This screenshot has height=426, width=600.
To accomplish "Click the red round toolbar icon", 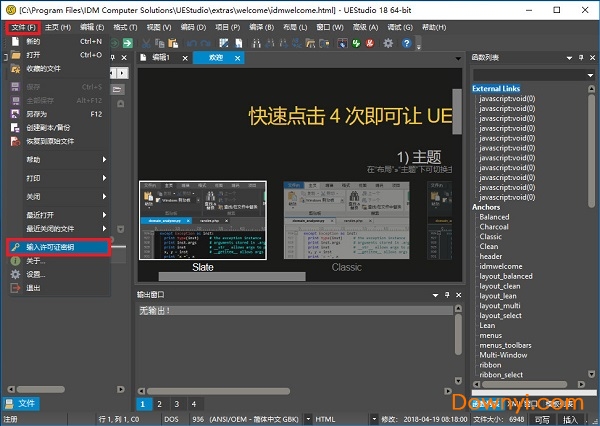I will pyautogui.click(x=370, y=43).
